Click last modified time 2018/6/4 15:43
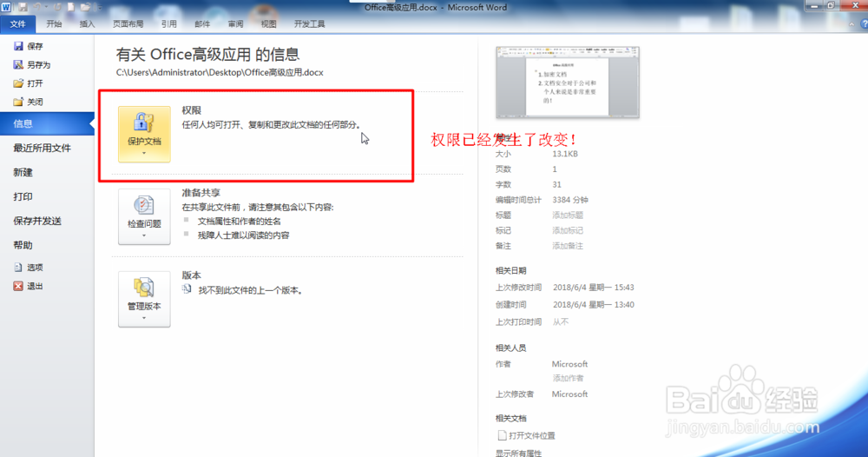 (x=594, y=288)
